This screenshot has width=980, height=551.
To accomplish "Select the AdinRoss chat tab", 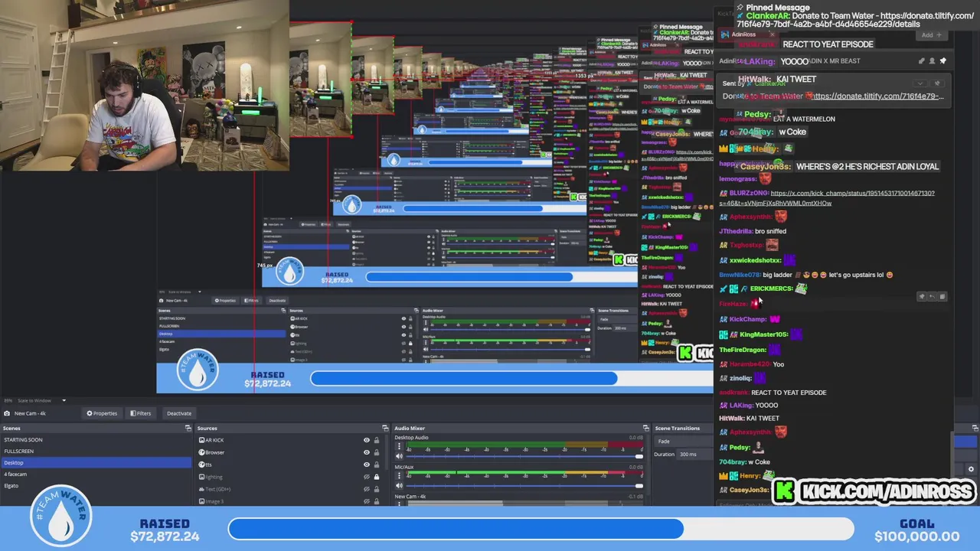I will 745,35.
